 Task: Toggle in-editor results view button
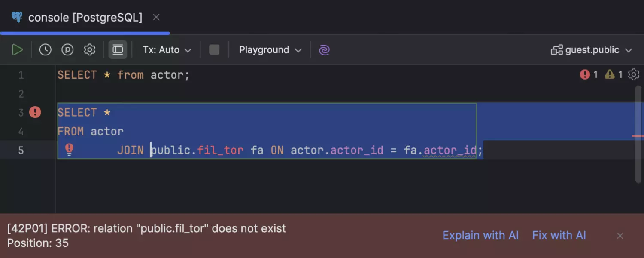point(118,50)
